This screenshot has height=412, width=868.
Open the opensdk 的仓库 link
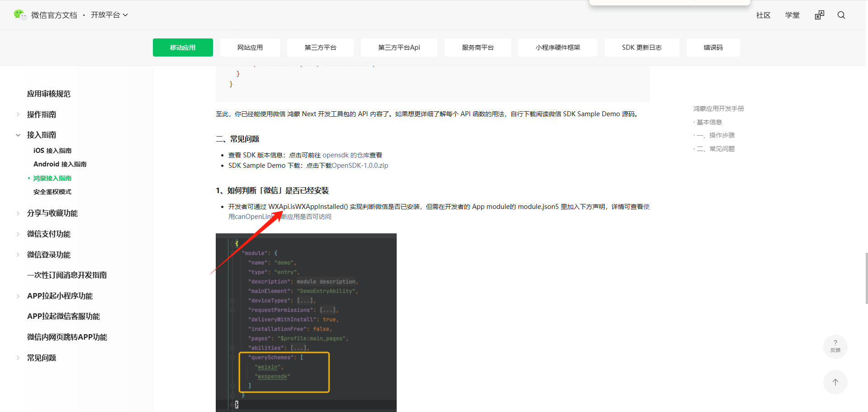[x=346, y=155]
